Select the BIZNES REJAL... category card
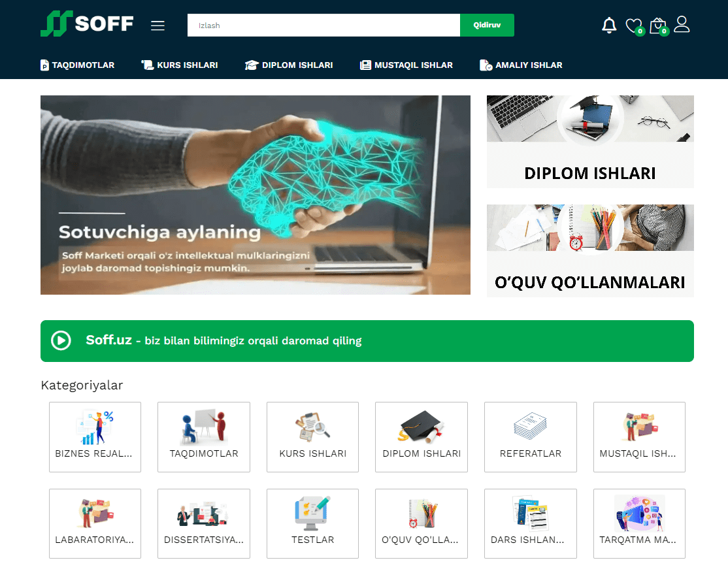The width and height of the screenshot is (728, 573). tap(95, 437)
